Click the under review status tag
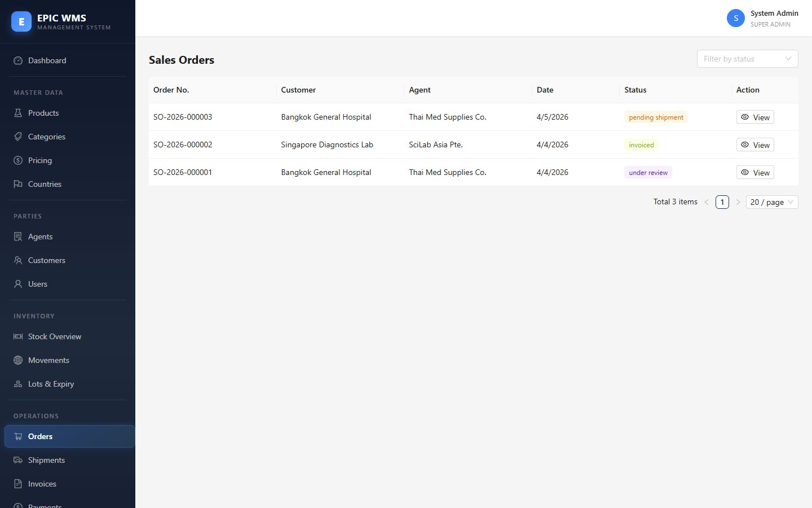Screen dimensions: 812x508 pyautogui.click(x=648, y=173)
